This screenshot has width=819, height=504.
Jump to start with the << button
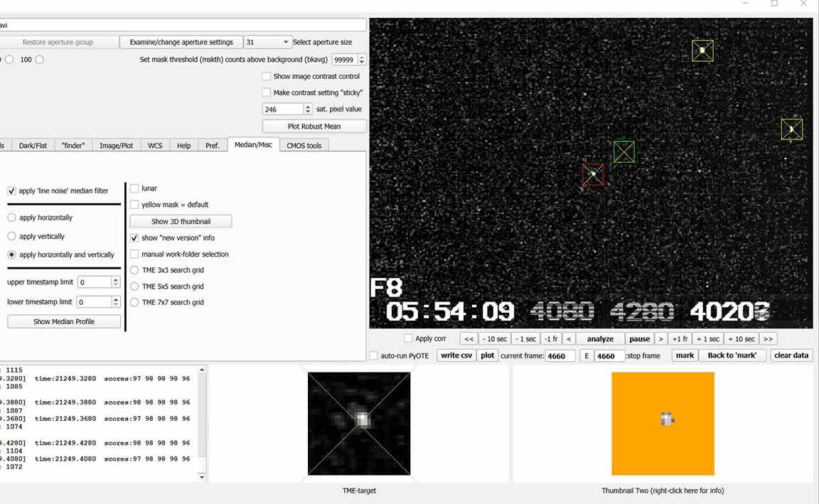point(469,339)
